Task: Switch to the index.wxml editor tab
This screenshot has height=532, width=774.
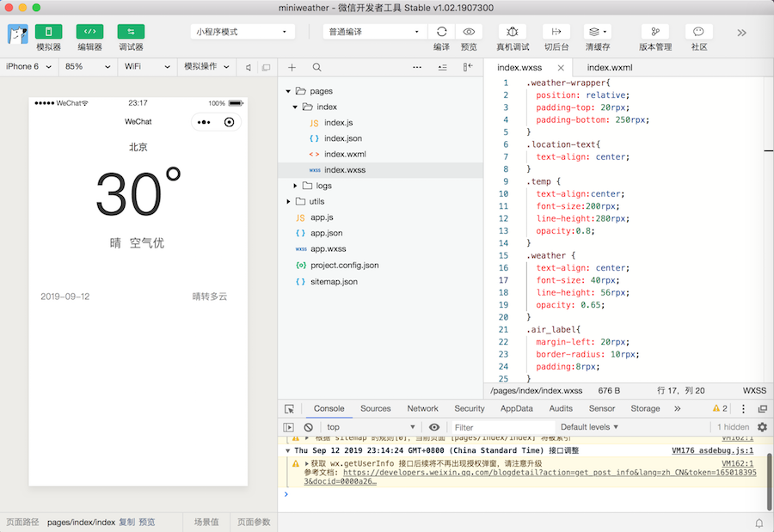Action: pyautogui.click(x=610, y=67)
